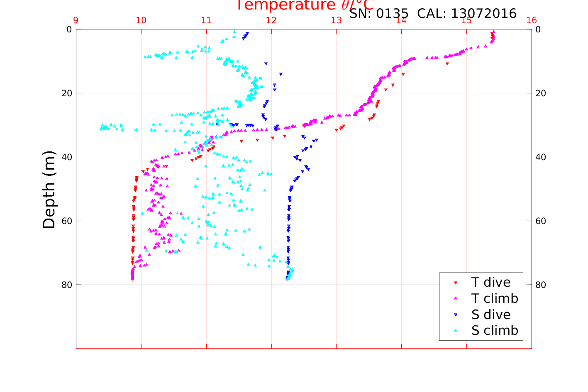This screenshot has height=392, width=588.
Task: Click the temperature tick label 15
Action: click(x=466, y=20)
